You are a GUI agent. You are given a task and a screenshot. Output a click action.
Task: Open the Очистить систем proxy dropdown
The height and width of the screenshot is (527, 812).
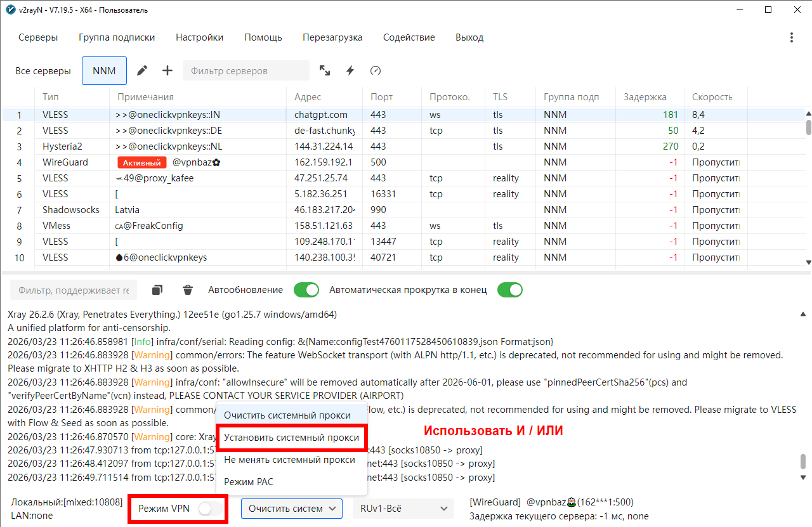tap(292, 508)
